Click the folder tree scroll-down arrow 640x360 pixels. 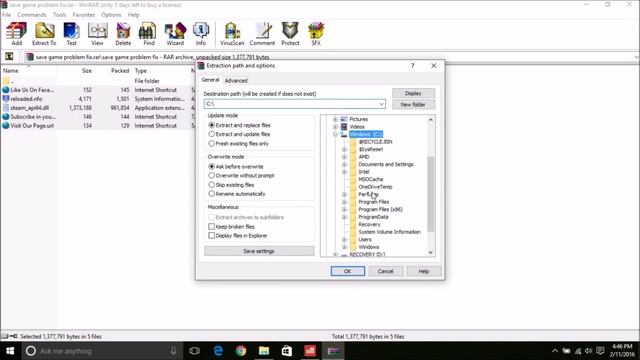pyautogui.click(x=431, y=253)
